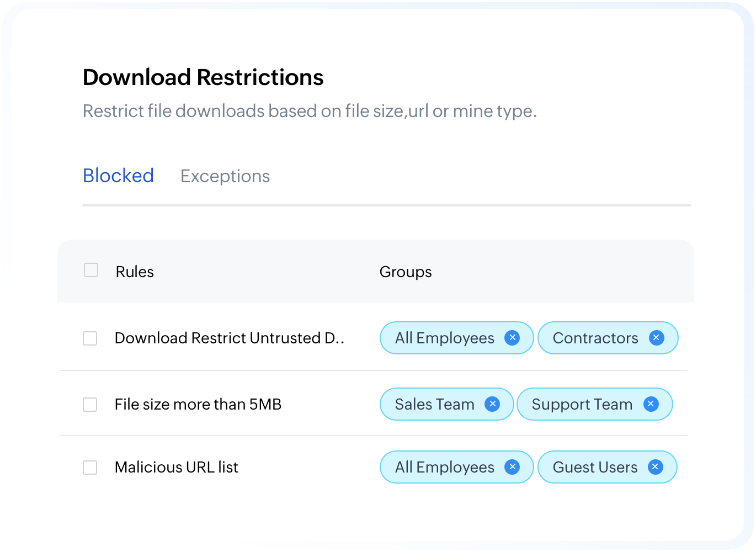The width and height of the screenshot is (756, 552).
Task: Select the Contractors group chip
Action: (x=608, y=338)
